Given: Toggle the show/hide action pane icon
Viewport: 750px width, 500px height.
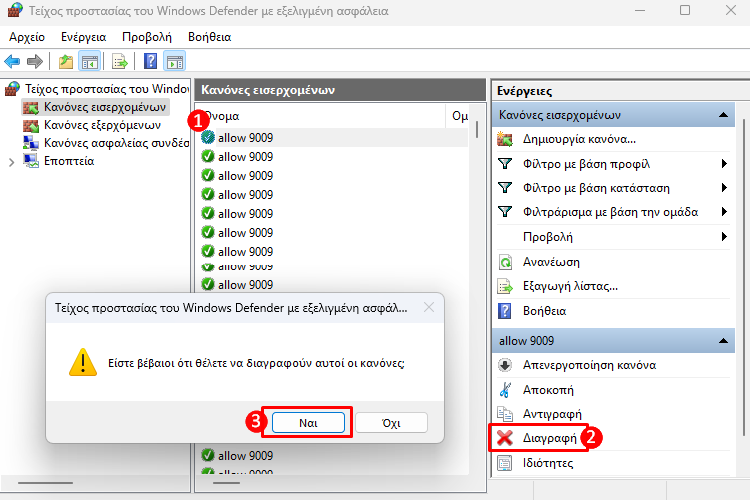Looking at the screenshot, I should (x=175, y=61).
